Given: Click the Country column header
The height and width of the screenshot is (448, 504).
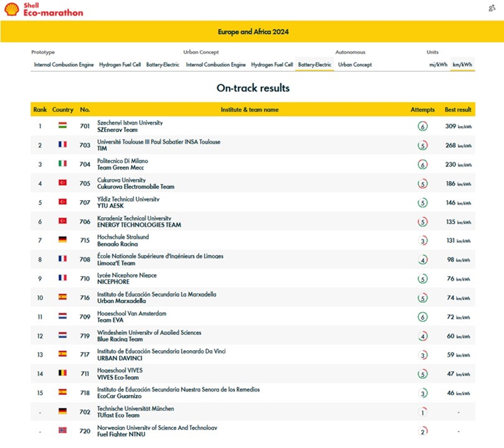Looking at the screenshot, I should point(63,110).
